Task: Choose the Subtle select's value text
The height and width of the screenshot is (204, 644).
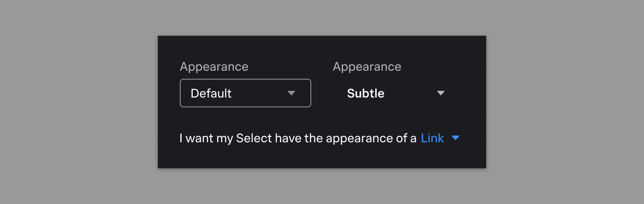Action: (x=365, y=93)
